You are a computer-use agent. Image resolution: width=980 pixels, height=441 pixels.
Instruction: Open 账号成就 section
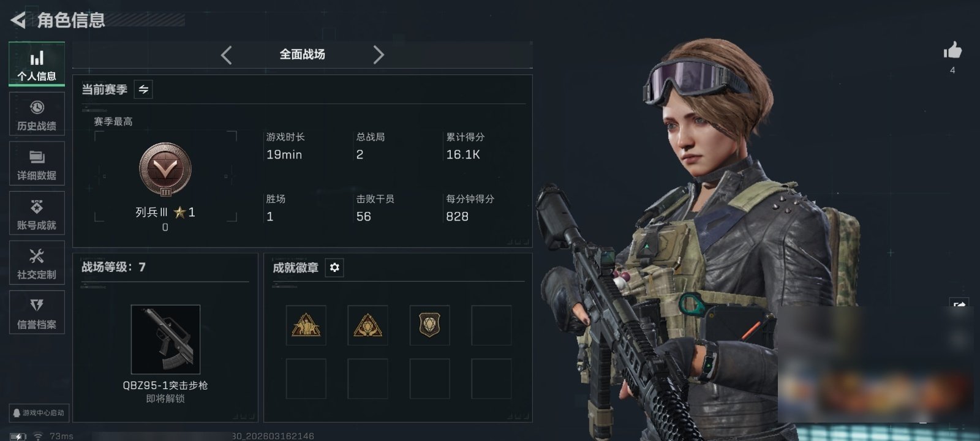[37, 213]
